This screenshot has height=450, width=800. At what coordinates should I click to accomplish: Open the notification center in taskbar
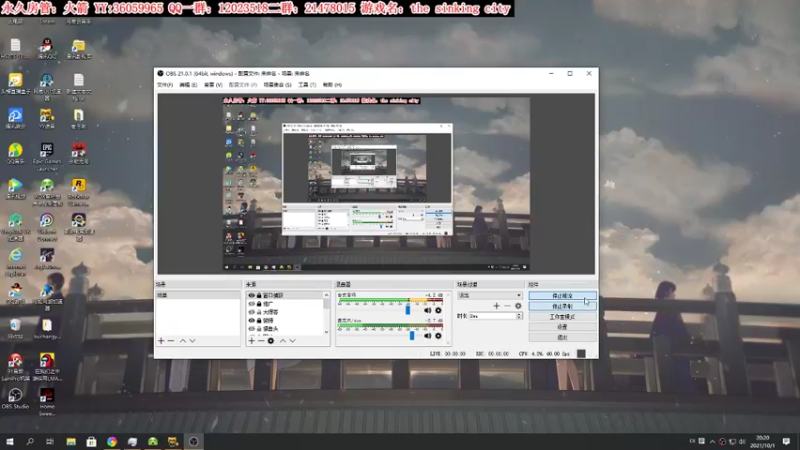coord(786,441)
